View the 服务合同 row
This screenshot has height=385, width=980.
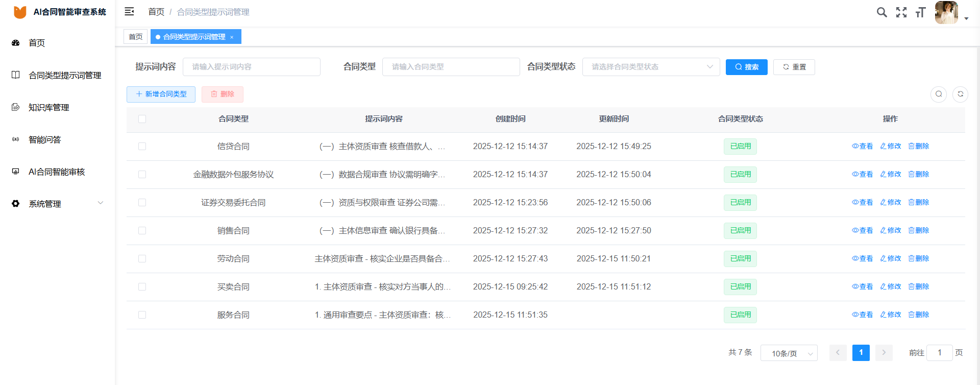coord(862,315)
